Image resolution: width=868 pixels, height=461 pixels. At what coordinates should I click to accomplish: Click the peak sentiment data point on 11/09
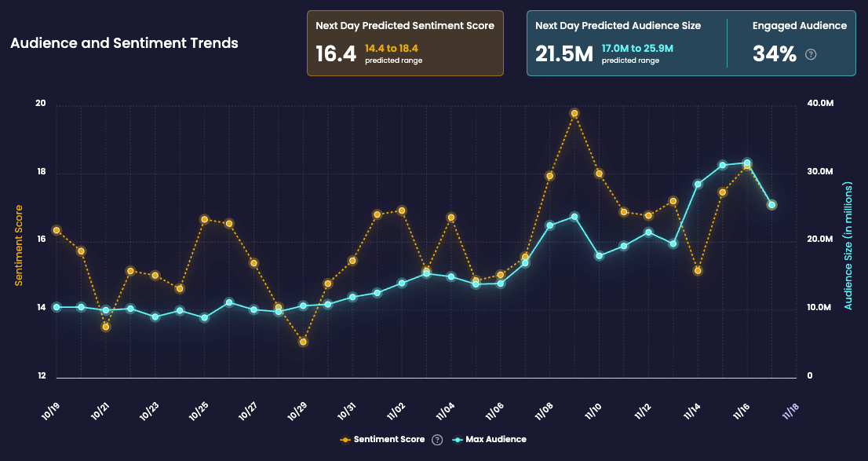(574, 113)
